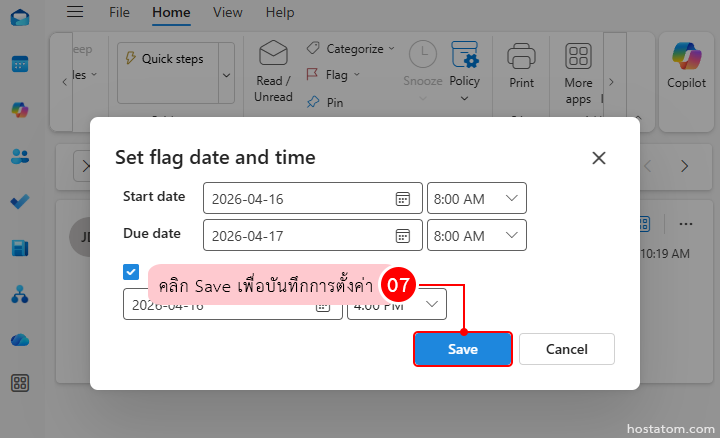This screenshot has height=438, width=720.
Task: Expand the reminder time dropdown
Action: (432, 304)
